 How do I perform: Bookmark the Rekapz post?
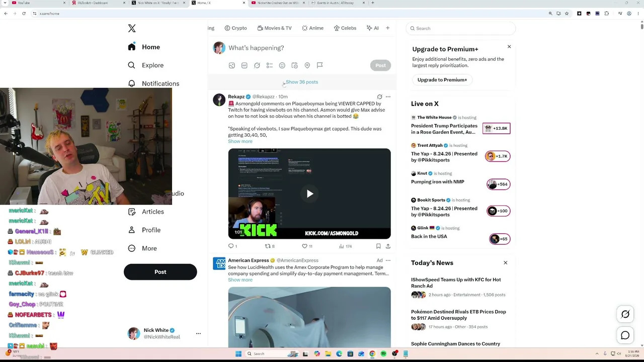click(378, 246)
